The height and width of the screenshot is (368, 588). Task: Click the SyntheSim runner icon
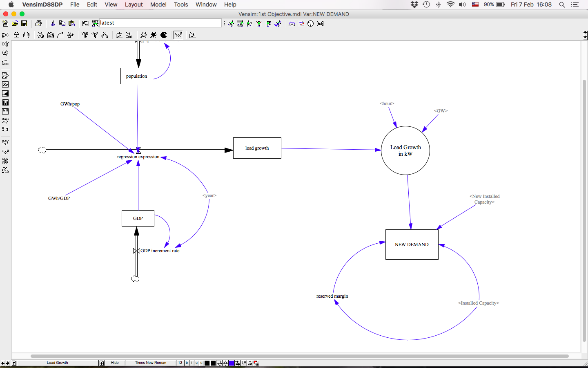[x=241, y=24]
